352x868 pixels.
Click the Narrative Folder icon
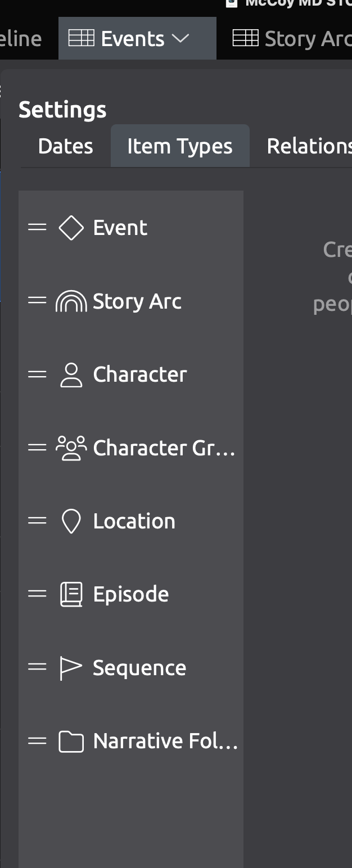[71, 742]
